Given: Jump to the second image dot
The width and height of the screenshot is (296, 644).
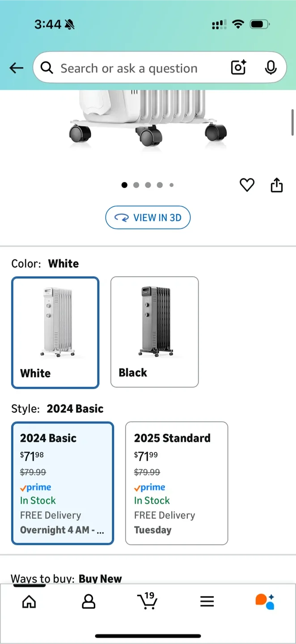Looking at the screenshot, I should (x=136, y=185).
